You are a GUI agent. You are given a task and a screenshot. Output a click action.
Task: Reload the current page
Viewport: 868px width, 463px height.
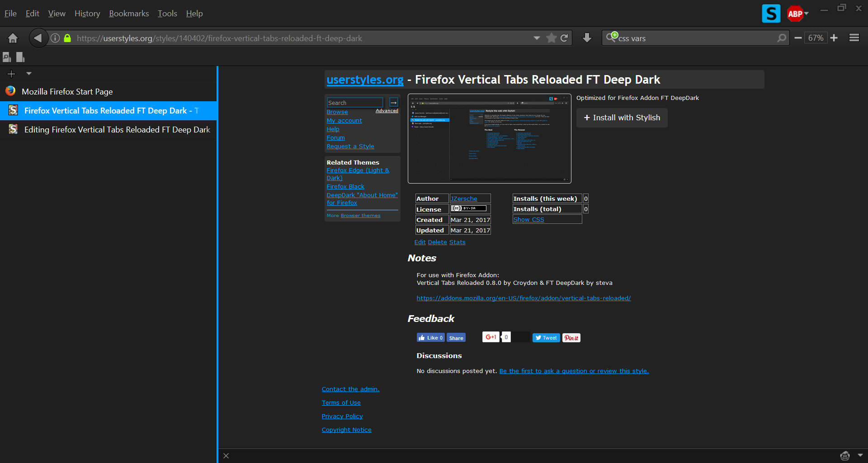(x=564, y=38)
